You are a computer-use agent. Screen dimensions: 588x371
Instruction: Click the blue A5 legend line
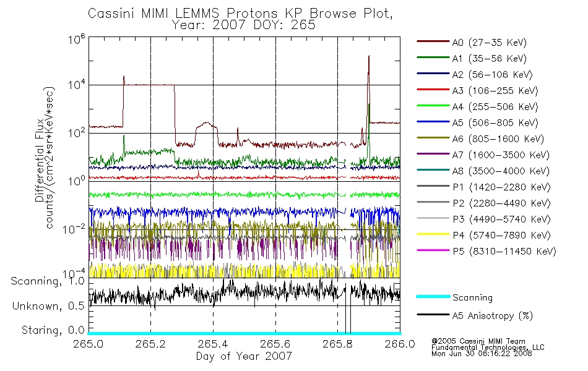click(433, 122)
